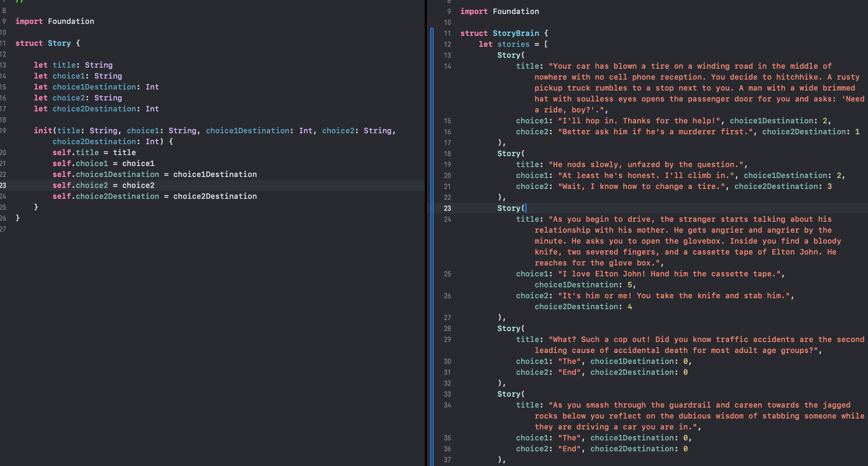Click 'let choice2Destination: Int' property declaration
868x466 pixels.
[x=96, y=109]
